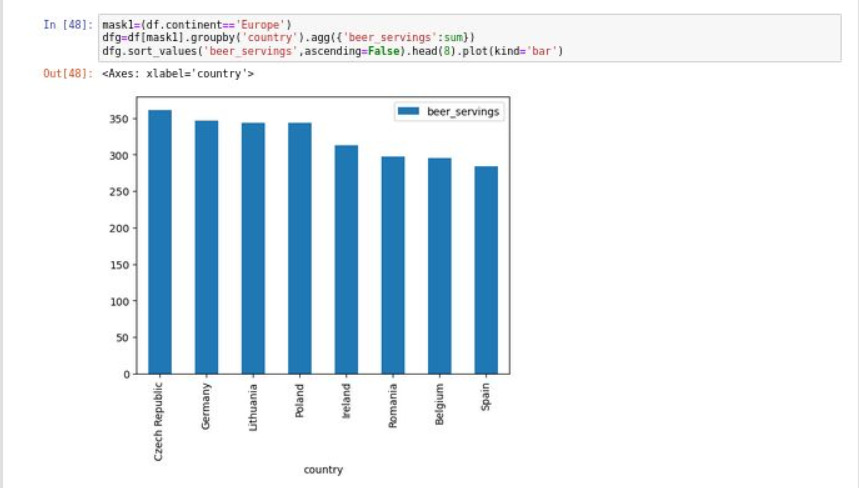Place cursor on the sort_values code line
859x488 pixels.
point(330,50)
